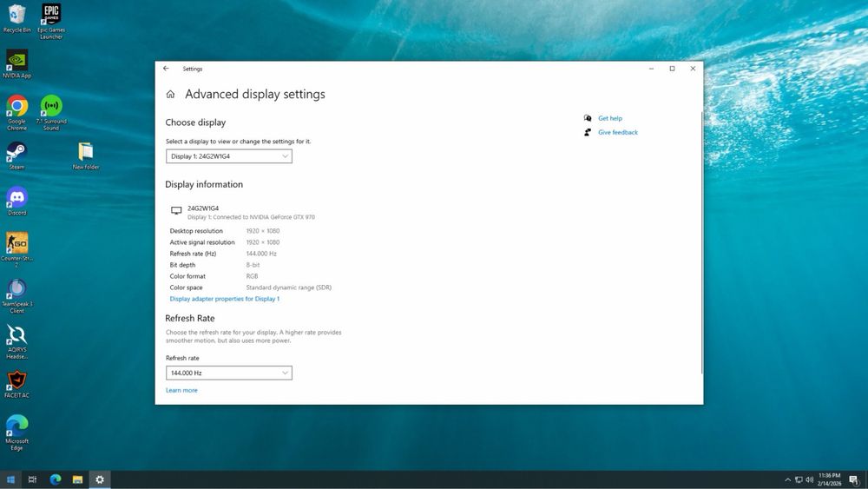Open the Give feedback link
The width and height of the screenshot is (868, 489).
coord(618,132)
